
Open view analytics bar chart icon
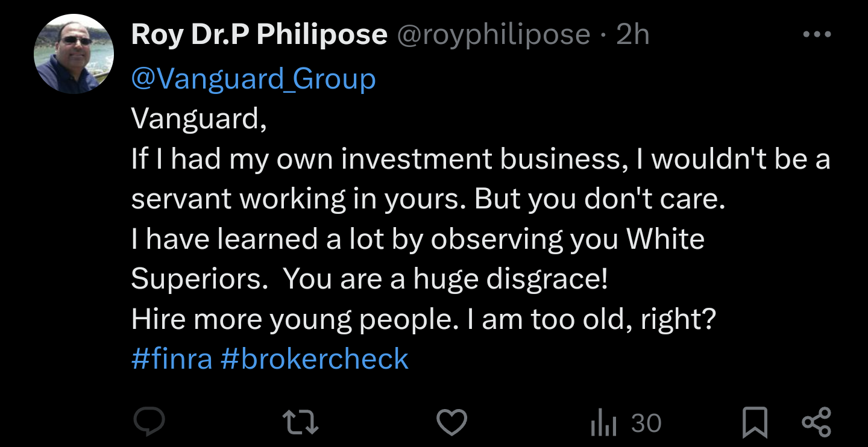click(x=603, y=424)
